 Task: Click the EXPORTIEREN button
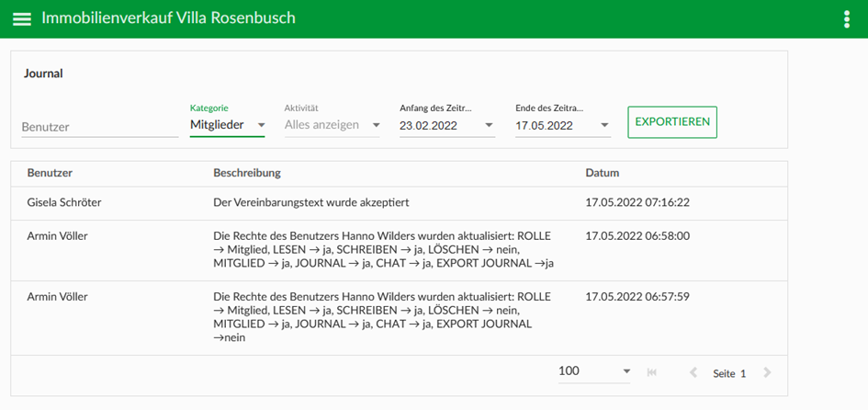point(672,122)
